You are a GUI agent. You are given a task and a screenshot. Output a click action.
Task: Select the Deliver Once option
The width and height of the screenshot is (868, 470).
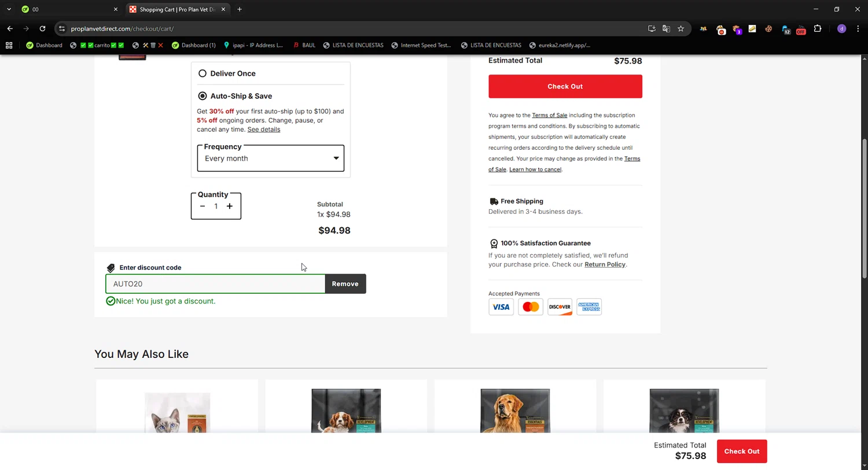[203, 73]
